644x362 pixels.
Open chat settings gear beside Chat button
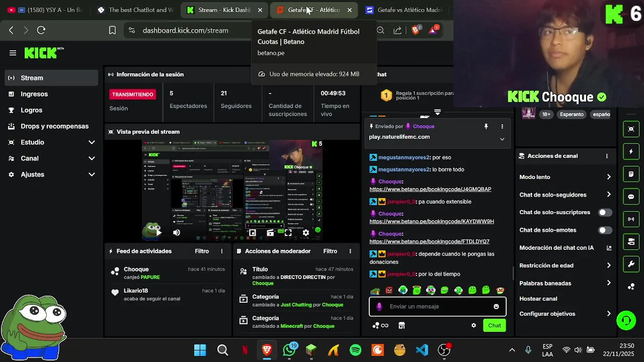click(x=473, y=325)
